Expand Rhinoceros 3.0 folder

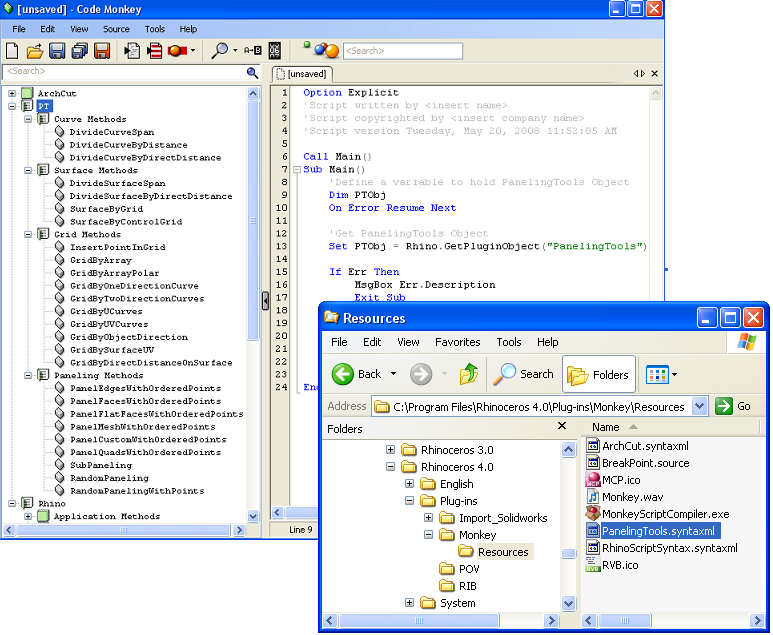pos(390,450)
